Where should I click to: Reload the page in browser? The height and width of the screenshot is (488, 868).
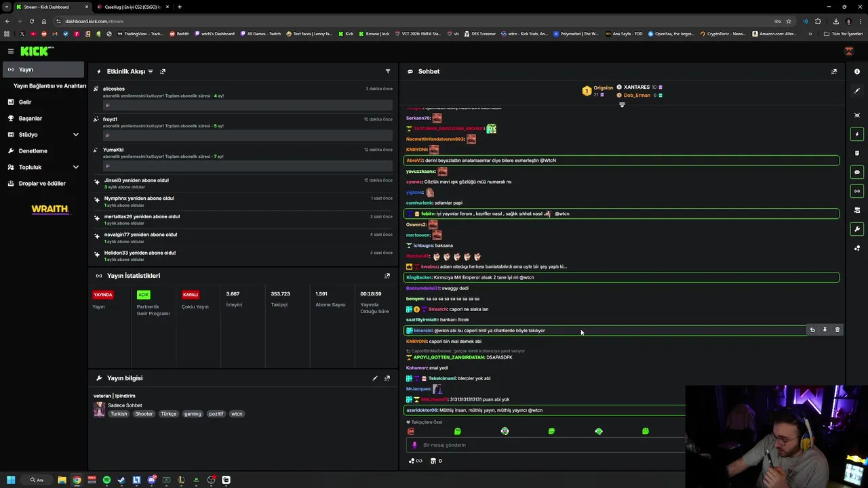pos(31,21)
